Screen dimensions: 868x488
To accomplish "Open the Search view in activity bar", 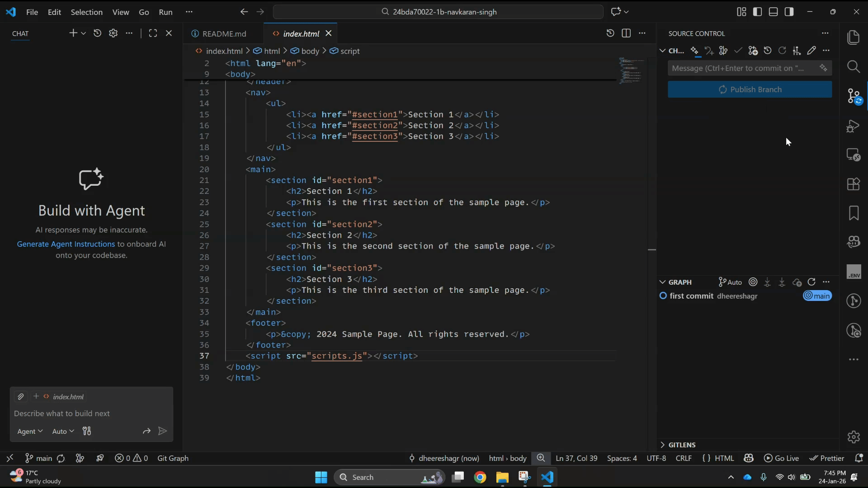I will click(x=853, y=67).
